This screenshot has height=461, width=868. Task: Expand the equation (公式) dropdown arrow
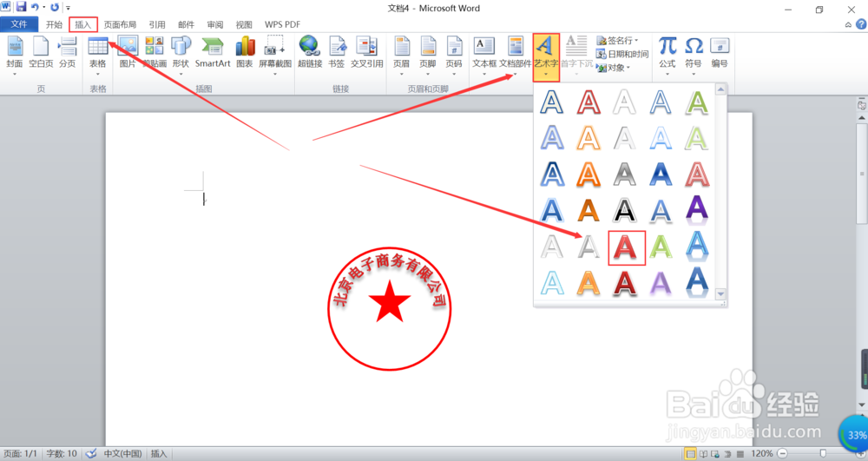pyautogui.click(x=667, y=74)
